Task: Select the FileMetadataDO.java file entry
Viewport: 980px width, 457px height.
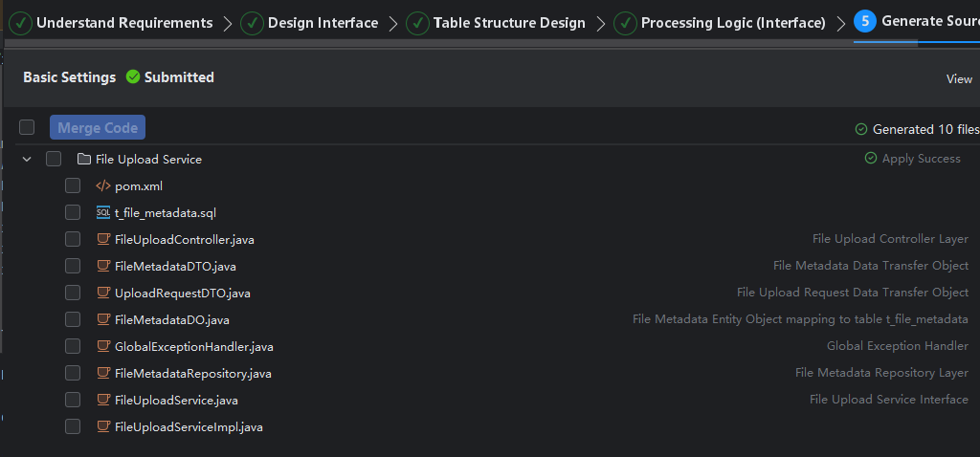Action: (x=171, y=320)
